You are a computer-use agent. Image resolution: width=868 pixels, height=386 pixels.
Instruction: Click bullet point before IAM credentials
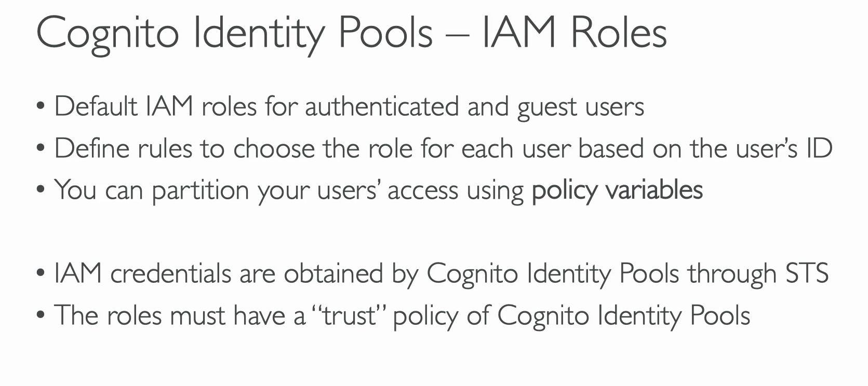[x=41, y=274]
